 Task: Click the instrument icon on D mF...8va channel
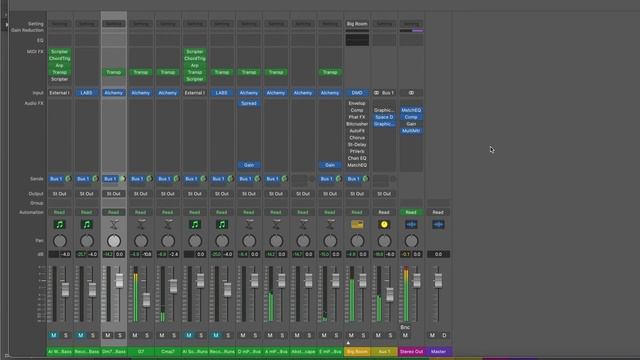[249, 224]
